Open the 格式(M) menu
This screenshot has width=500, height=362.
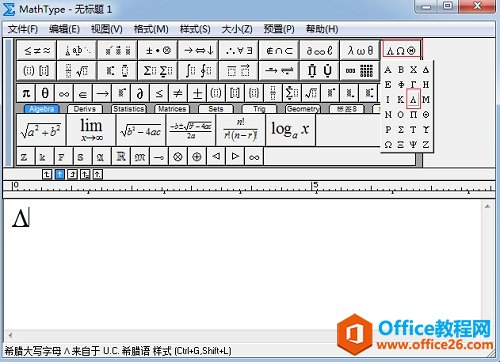[151, 29]
